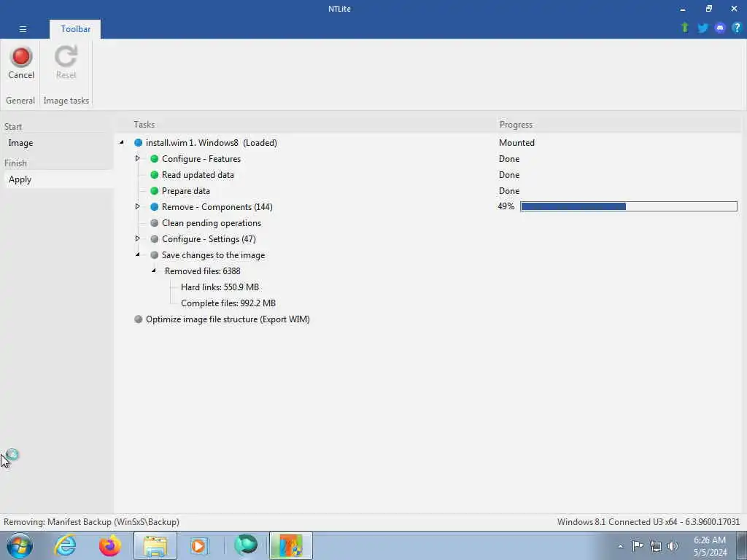Viewport: 747px width, 560px height.
Task: Click the Show desktop strip
Action: [x=742, y=545]
